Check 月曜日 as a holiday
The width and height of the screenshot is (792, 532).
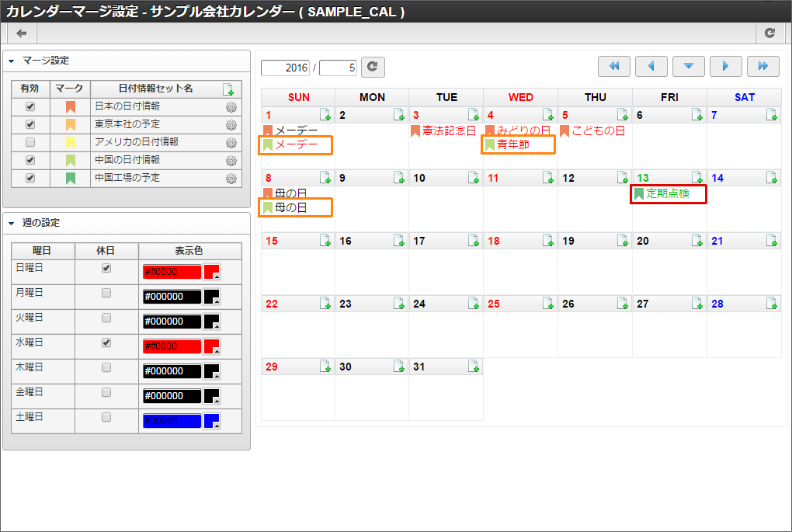(x=106, y=293)
